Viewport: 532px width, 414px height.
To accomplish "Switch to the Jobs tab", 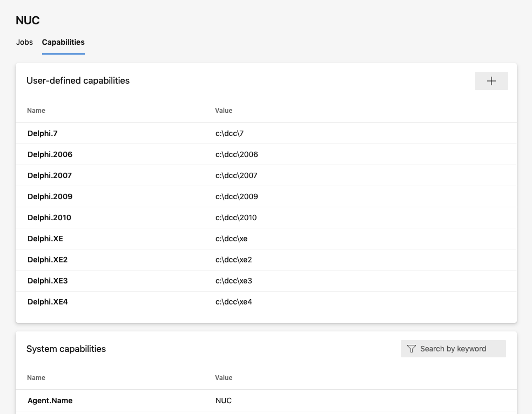I will tap(24, 43).
